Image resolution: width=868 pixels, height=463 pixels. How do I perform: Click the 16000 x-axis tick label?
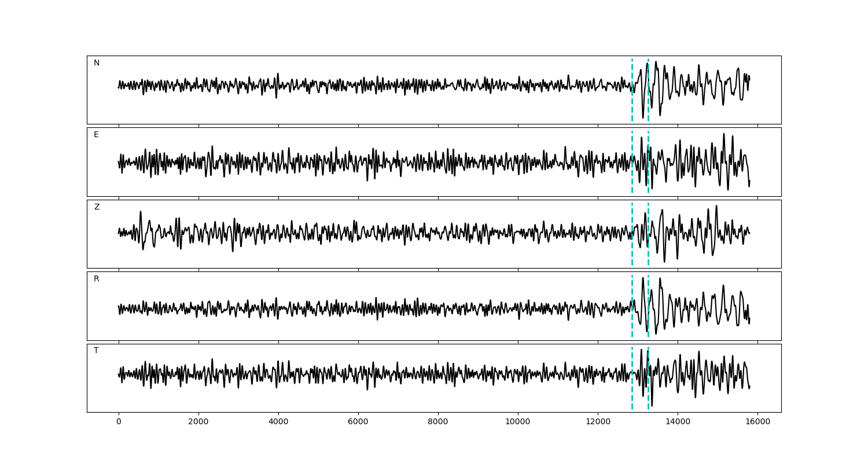point(757,422)
